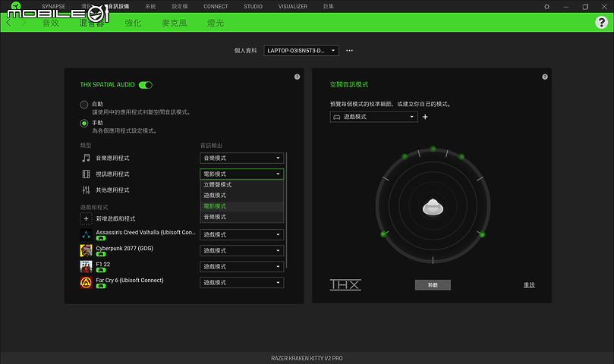Click the application list vertical scrollbar
The image size is (614, 364).
coord(287,210)
